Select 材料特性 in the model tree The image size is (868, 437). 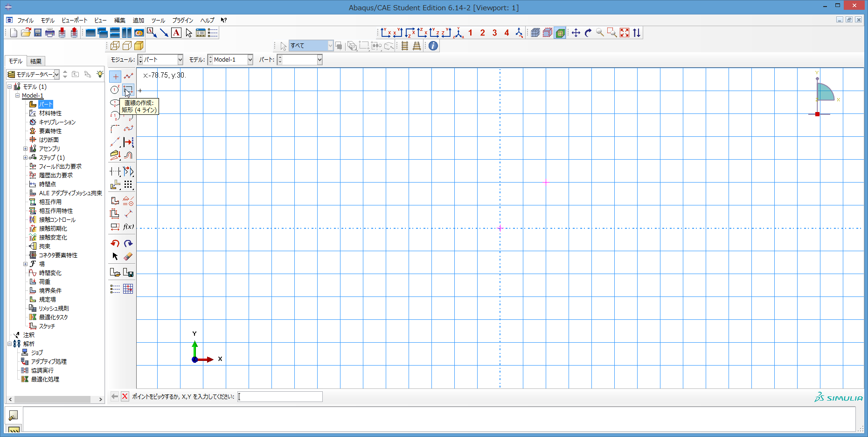[50, 113]
